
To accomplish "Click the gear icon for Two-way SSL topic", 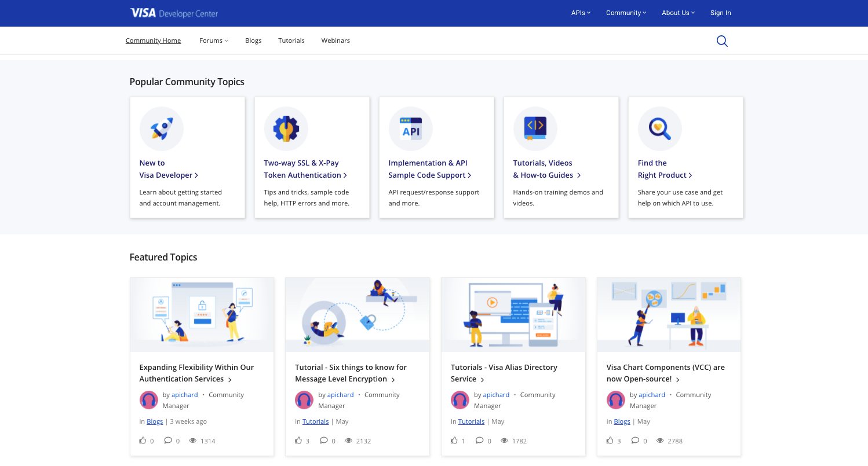I will click(286, 129).
